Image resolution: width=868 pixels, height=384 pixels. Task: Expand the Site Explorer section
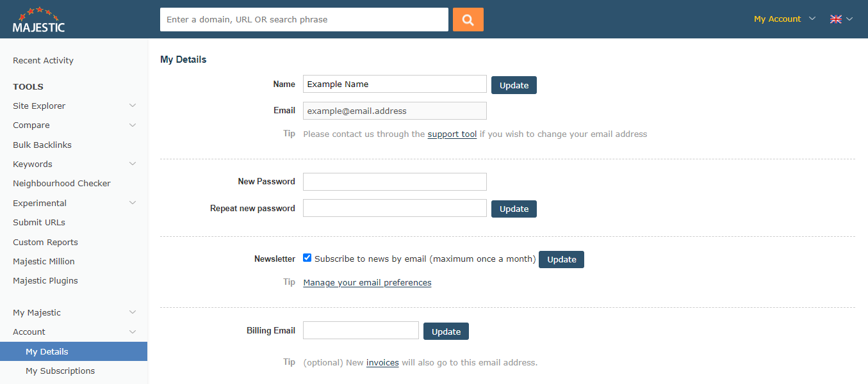[x=38, y=106]
